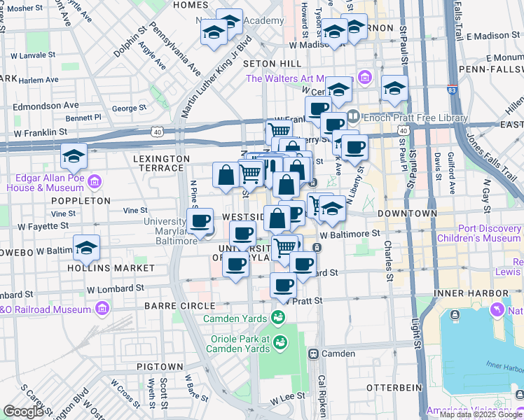524x420 pixels.
Task: Open the Walters Art Museum pin icon
Action: tap(364, 78)
